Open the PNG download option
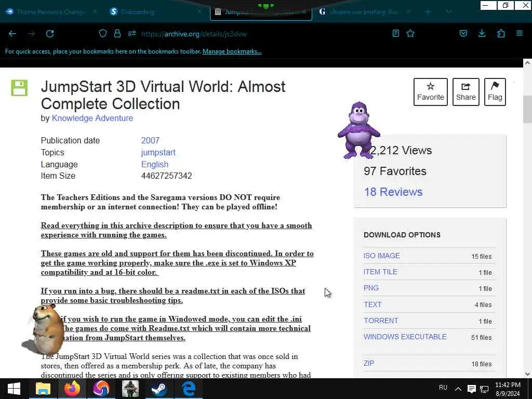The height and width of the screenshot is (399, 532). [x=371, y=288]
